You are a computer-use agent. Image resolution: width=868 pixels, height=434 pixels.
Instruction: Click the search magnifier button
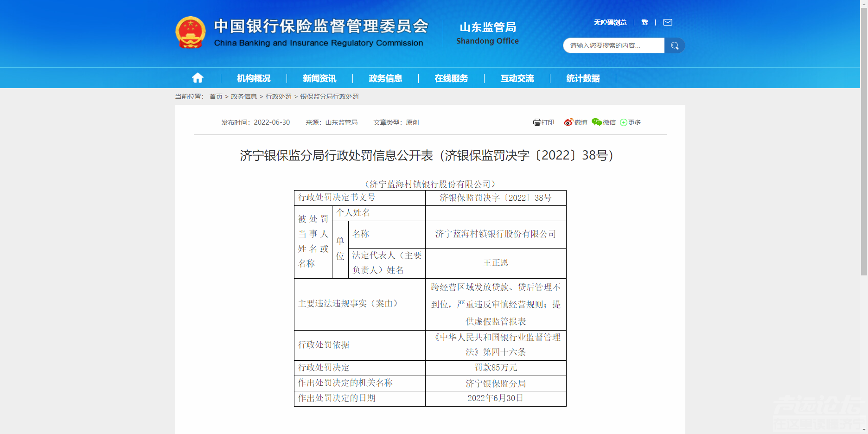(x=675, y=45)
